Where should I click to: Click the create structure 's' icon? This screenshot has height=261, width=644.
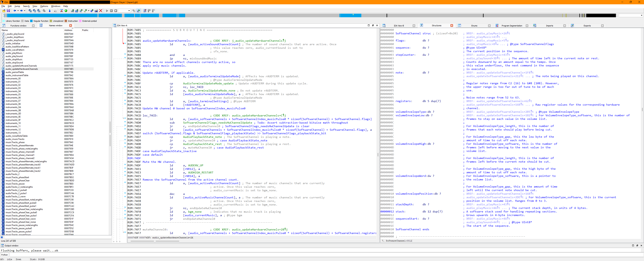86,11
